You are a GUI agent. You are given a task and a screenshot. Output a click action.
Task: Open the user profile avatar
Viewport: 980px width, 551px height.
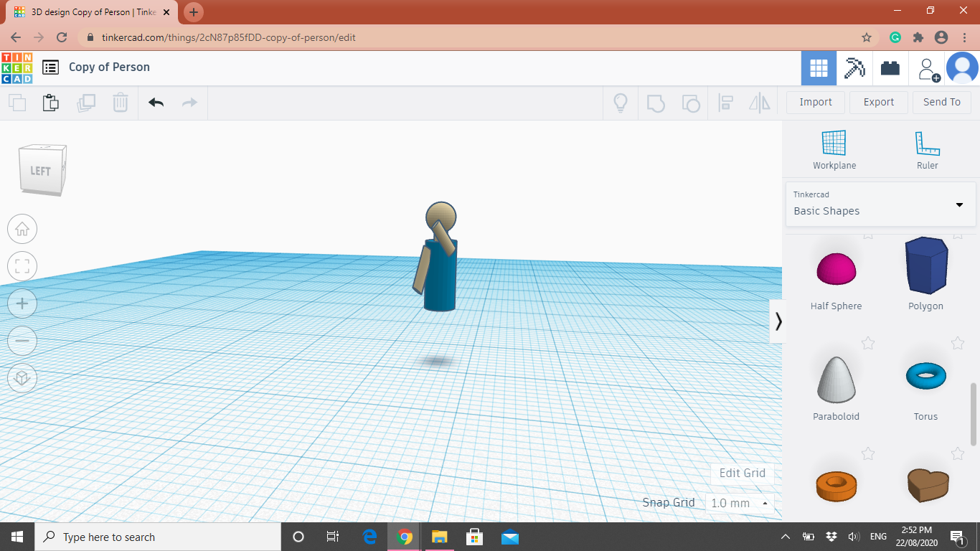pos(962,69)
